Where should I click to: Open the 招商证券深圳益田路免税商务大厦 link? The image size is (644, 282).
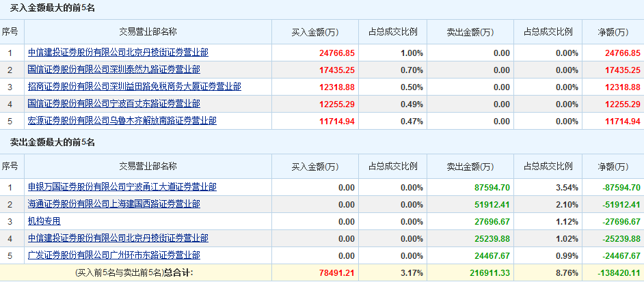[x=134, y=87]
